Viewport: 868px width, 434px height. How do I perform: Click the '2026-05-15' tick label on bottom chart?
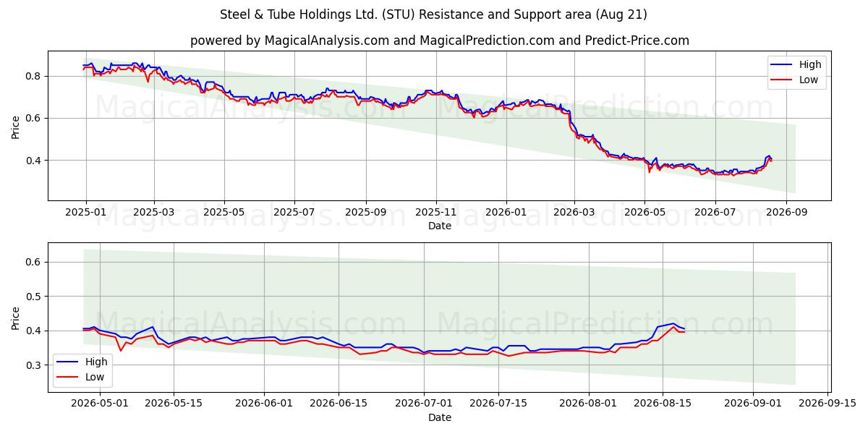[x=174, y=404]
